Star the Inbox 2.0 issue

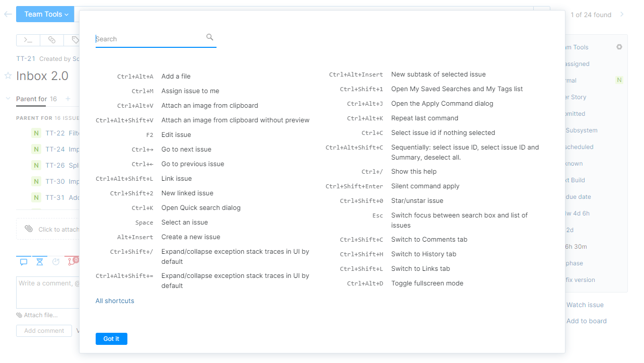click(8, 76)
